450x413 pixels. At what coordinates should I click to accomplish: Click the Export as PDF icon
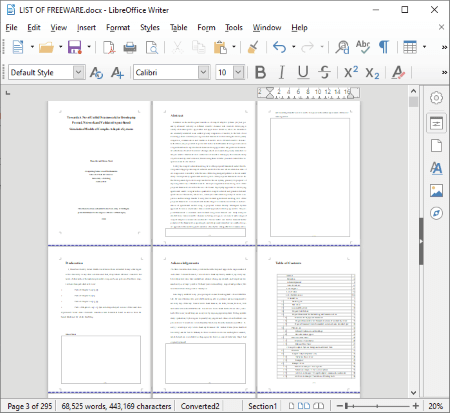pos(109,47)
